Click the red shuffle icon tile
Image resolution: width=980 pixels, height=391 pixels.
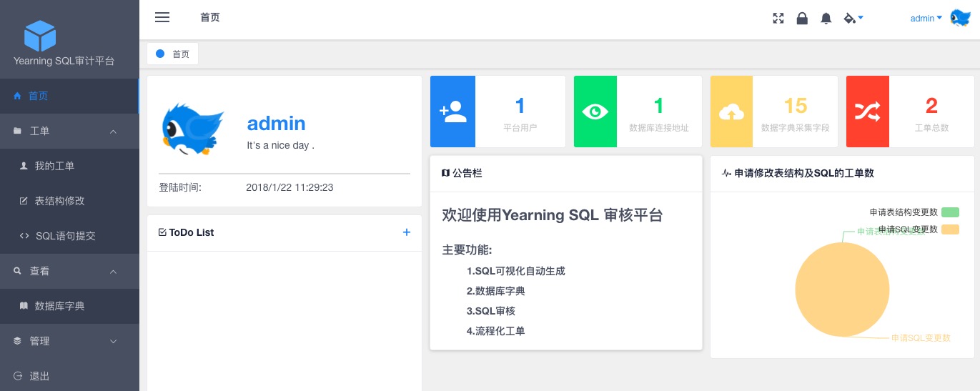867,112
